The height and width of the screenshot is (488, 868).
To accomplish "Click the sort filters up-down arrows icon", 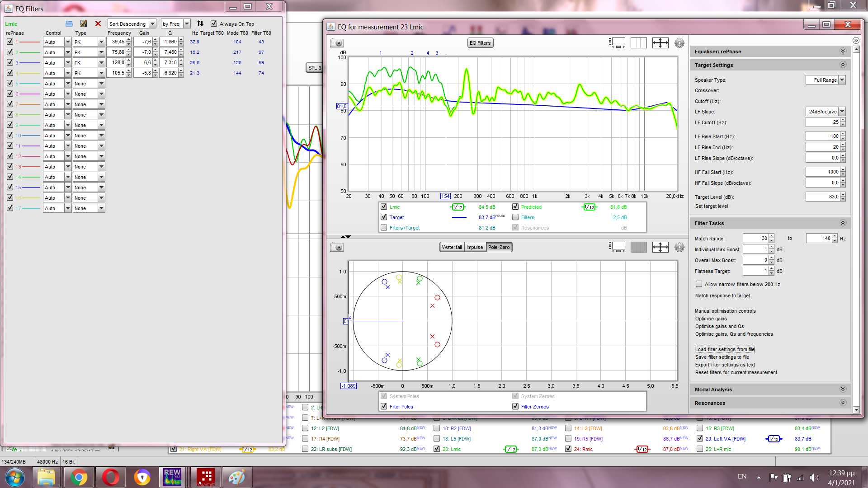I will click(200, 23).
